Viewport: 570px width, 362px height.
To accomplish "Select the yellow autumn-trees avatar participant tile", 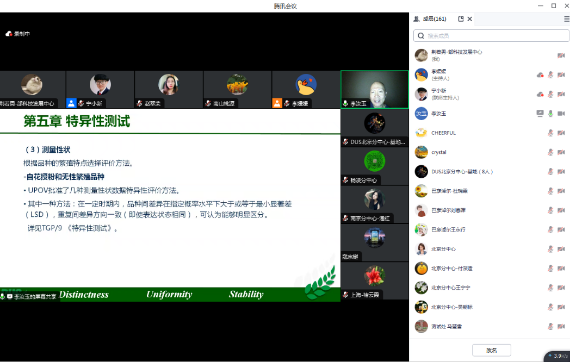I will [237, 89].
